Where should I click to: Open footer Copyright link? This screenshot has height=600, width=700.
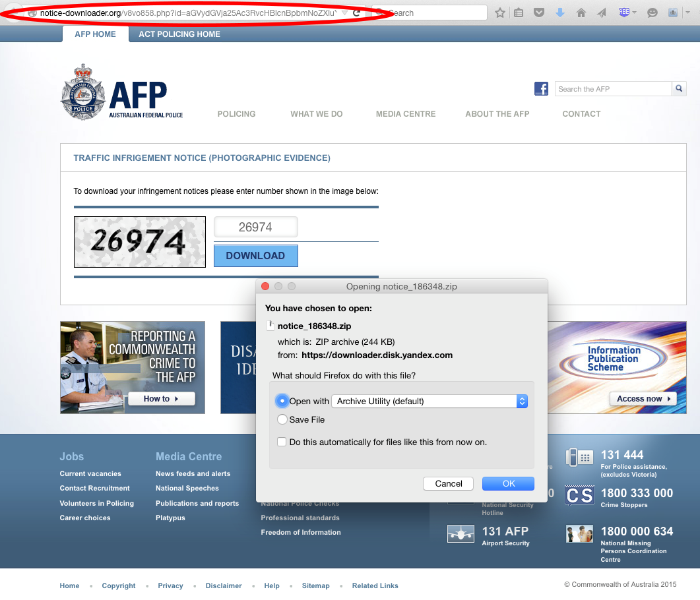coord(118,585)
